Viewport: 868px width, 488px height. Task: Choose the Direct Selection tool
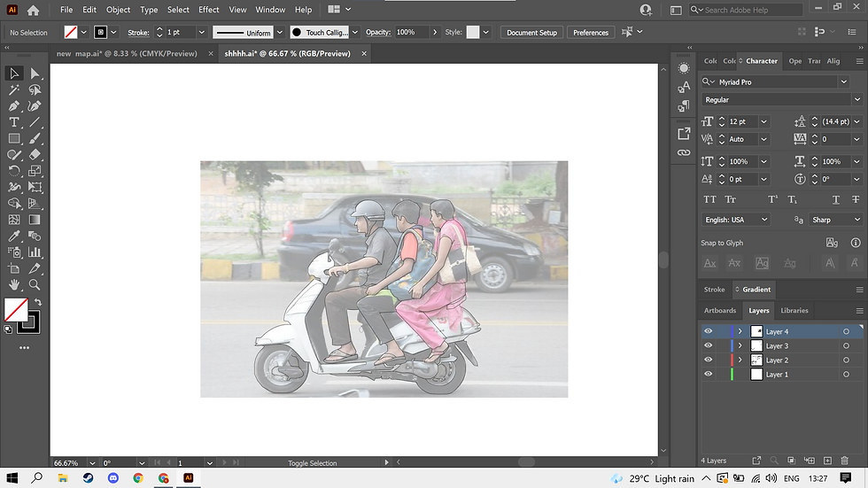coord(35,74)
